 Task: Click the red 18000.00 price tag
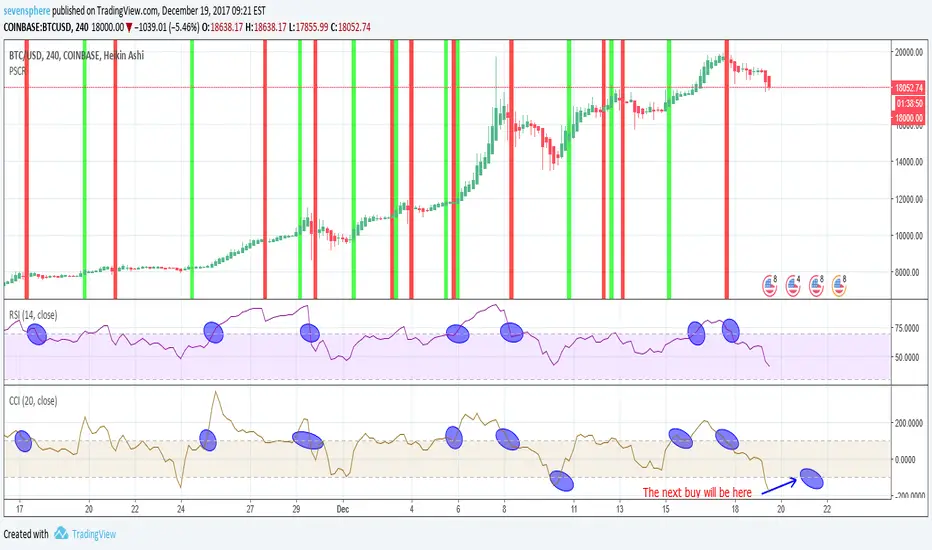(909, 118)
